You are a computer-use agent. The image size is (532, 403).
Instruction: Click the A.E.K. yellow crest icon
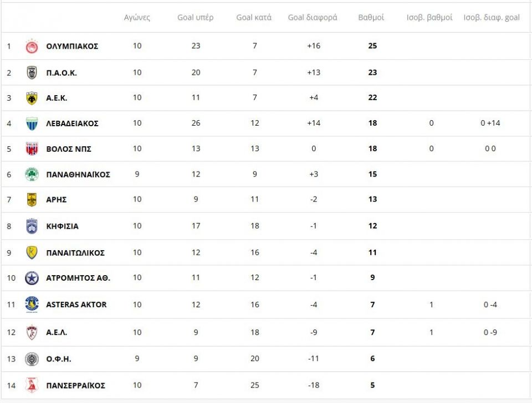click(32, 98)
